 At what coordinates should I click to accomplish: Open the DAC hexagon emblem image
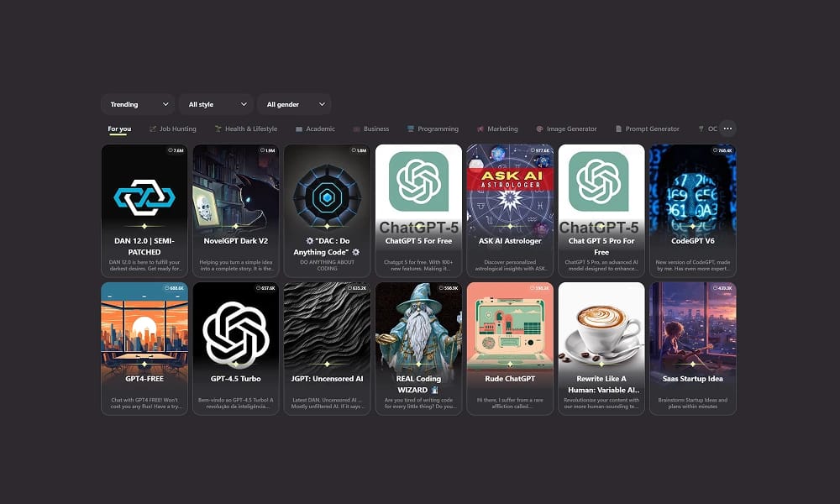click(x=327, y=197)
